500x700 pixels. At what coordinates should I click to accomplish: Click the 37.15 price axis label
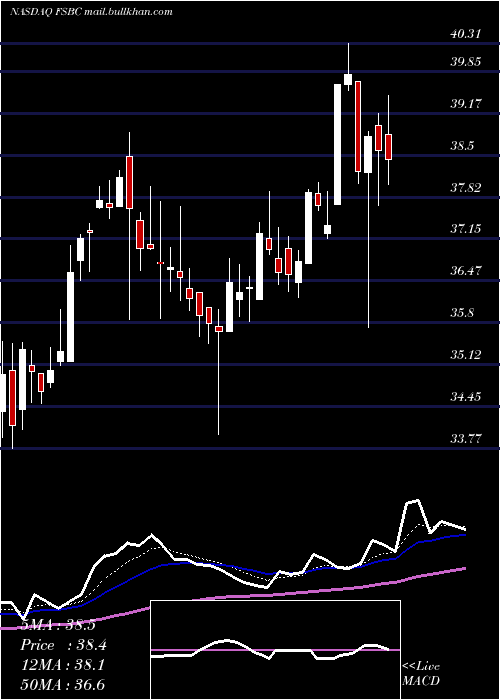(466, 229)
